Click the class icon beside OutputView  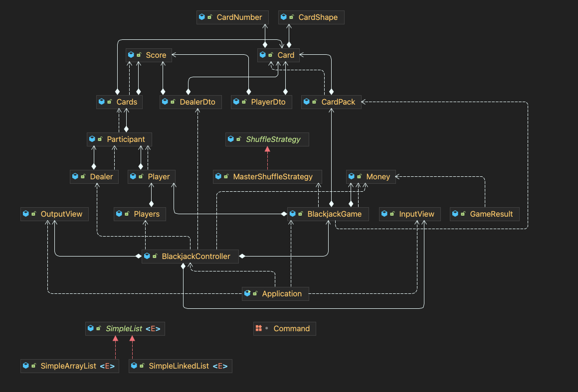(x=26, y=214)
